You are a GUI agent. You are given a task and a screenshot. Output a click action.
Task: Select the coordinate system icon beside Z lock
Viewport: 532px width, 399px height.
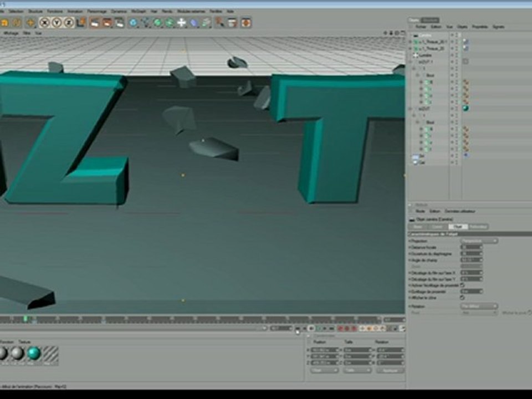(x=81, y=23)
